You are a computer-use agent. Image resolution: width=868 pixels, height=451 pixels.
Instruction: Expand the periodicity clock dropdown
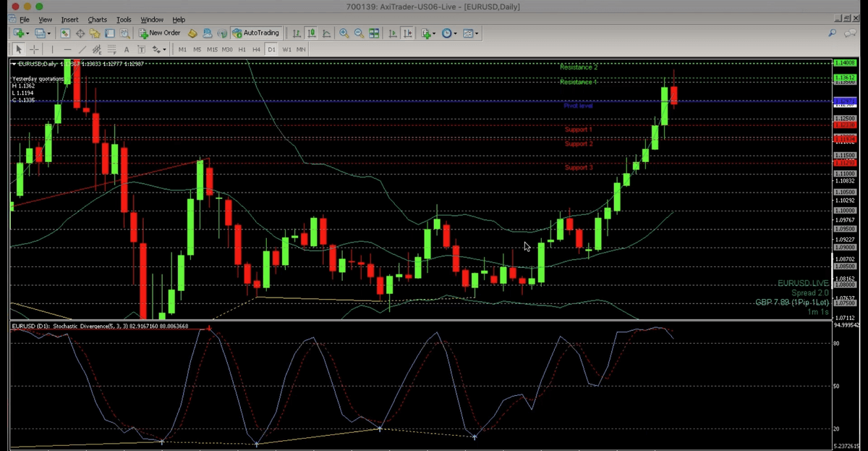(x=455, y=33)
